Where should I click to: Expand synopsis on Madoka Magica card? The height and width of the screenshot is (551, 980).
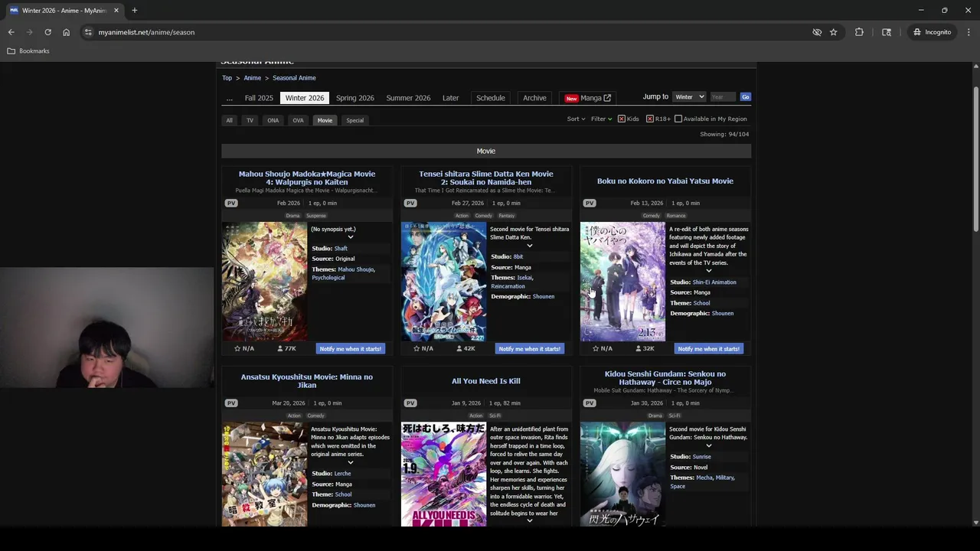tap(351, 237)
